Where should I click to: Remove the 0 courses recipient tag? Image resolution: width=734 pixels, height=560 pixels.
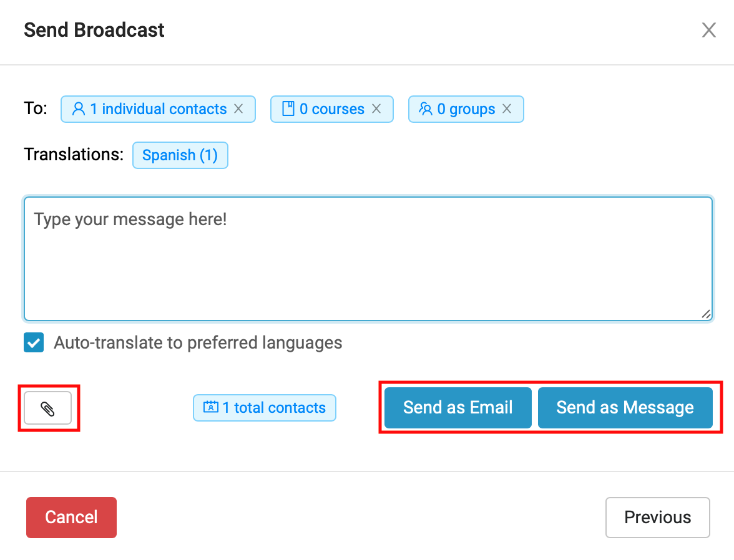[376, 109]
